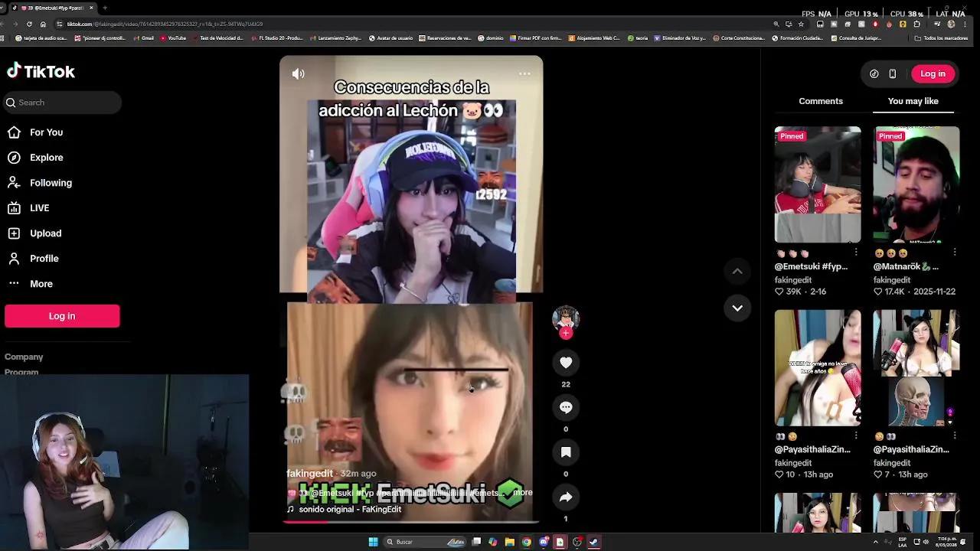Open 'FL Studio 20' bookmark

pyautogui.click(x=276, y=38)
